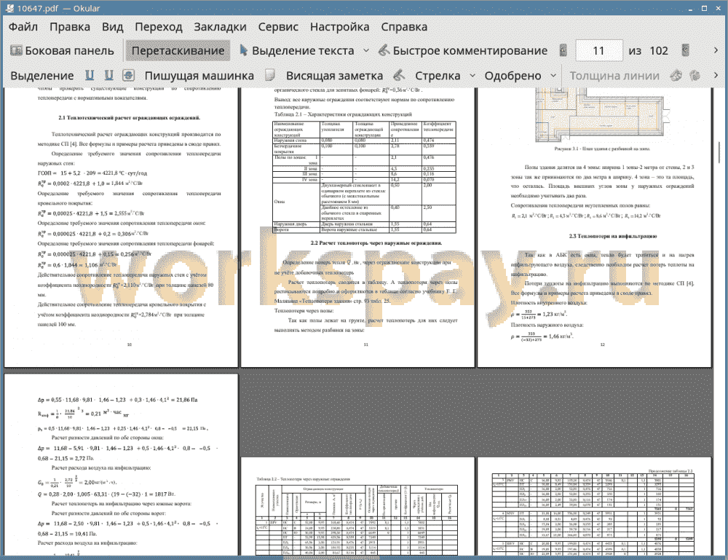This screenshot has width=728, height=560.
Task: Click heading '2.3 Теплопотери на инфильтрацию'
Action: (x=613, y=236)
